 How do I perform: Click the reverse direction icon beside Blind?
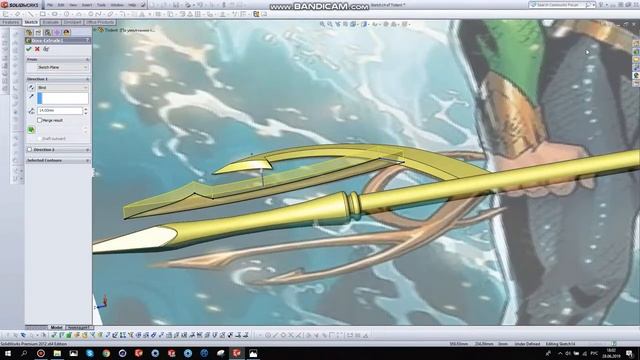pos(31,87)
